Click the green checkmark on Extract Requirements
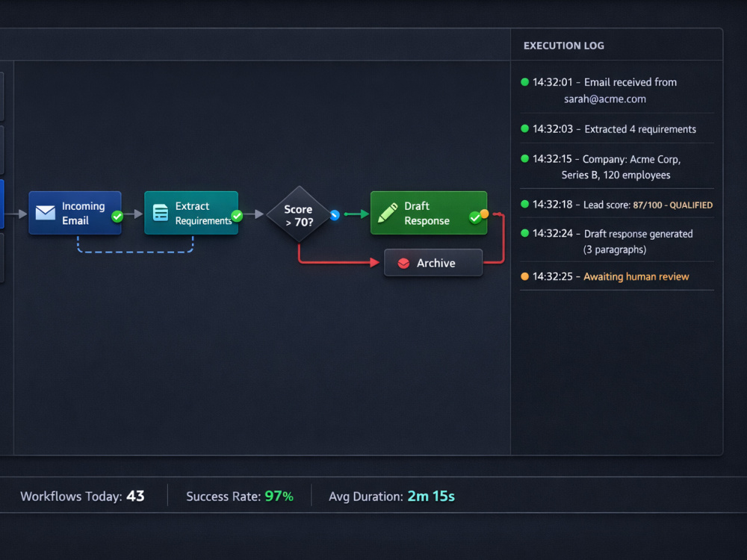 tap(237, 217)
